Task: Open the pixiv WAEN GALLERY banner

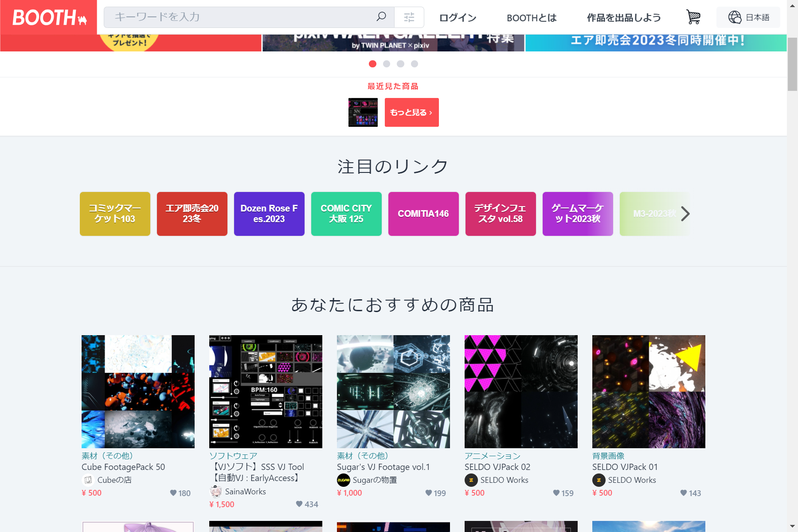Action: (393, 43)
